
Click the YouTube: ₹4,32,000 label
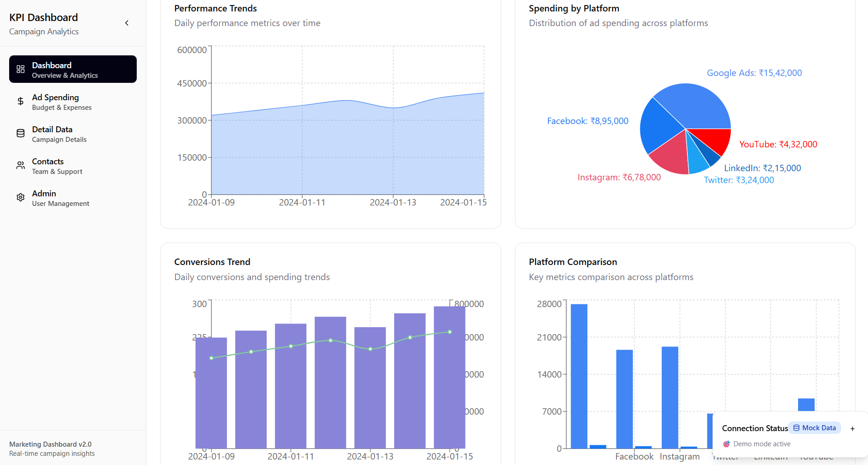[778, 144]
